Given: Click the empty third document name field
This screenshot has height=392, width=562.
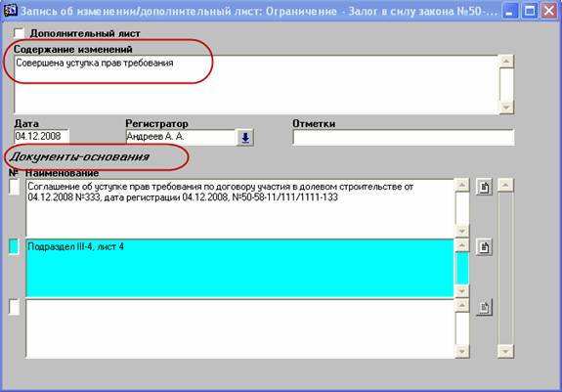Looking at the screenshot, I should 239,328.
